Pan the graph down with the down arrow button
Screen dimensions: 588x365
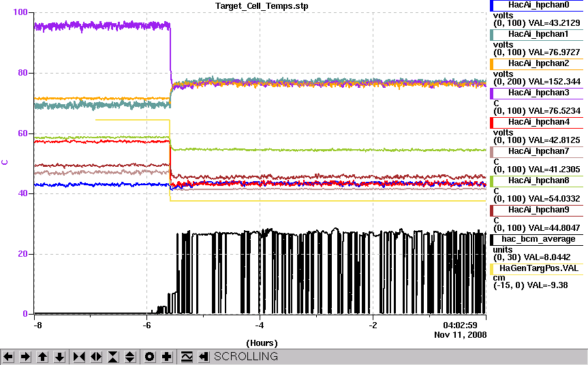(59, 356)
